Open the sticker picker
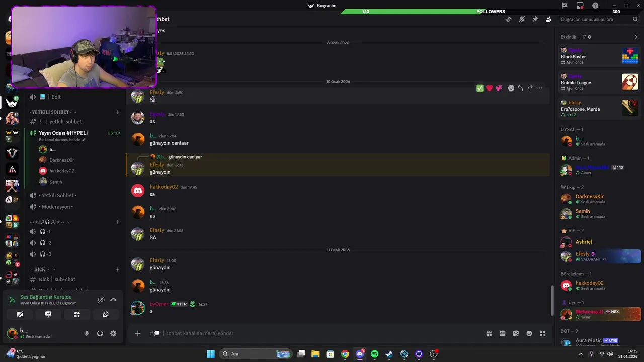644x362 pixels. pos(516,333)
